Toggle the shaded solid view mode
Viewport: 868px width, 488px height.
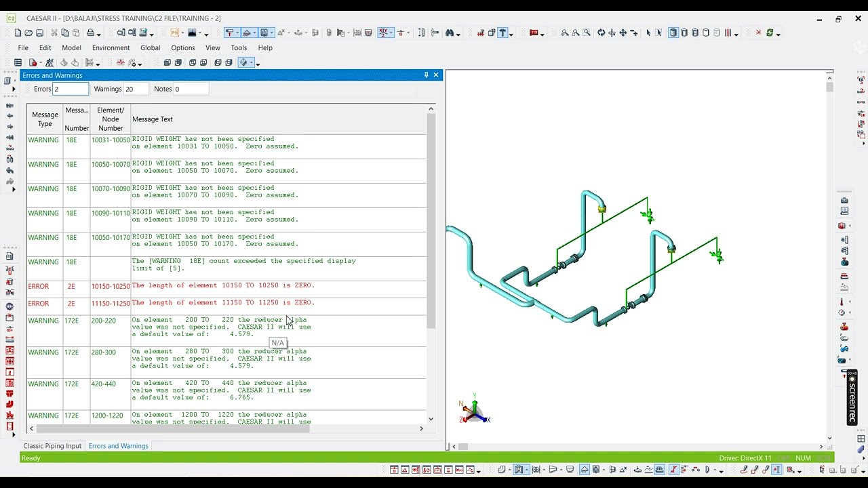coord(673,33)
